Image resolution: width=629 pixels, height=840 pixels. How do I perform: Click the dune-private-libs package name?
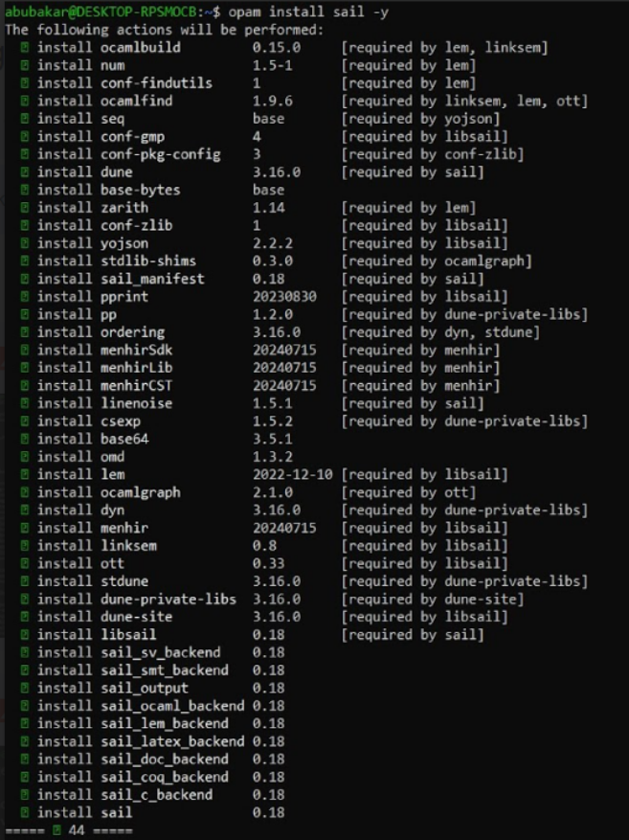tap(168, 599)
